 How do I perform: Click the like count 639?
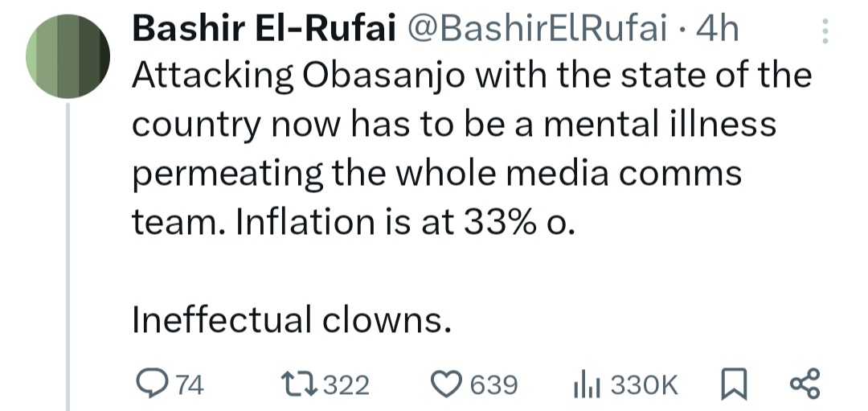[x=493, y=386]
